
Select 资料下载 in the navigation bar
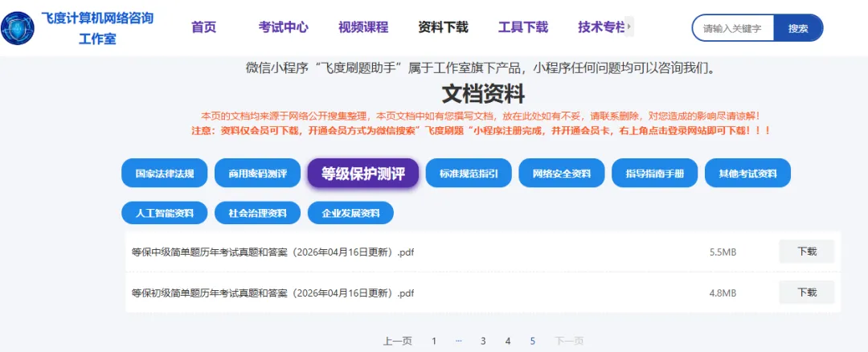[x=444, y=27]
